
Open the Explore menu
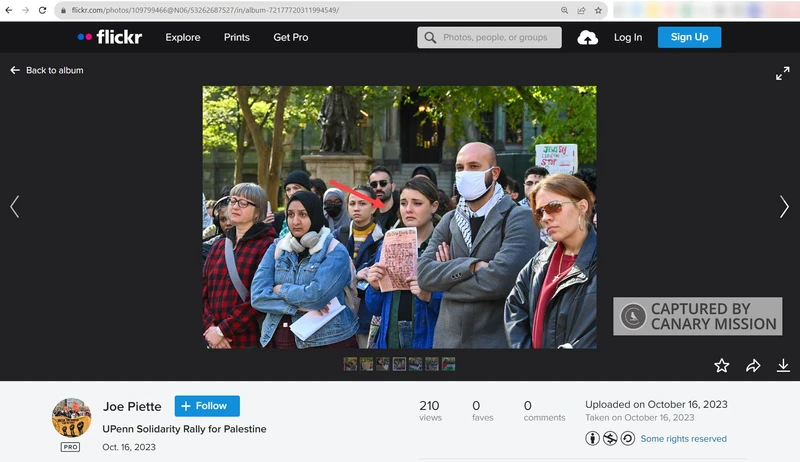coord(183,37)
